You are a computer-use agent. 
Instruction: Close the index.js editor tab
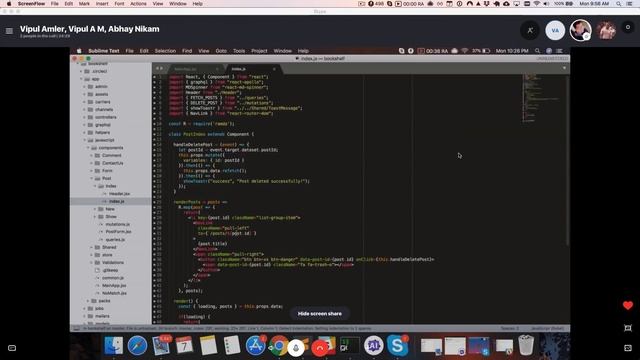click(x=274, y=69)
